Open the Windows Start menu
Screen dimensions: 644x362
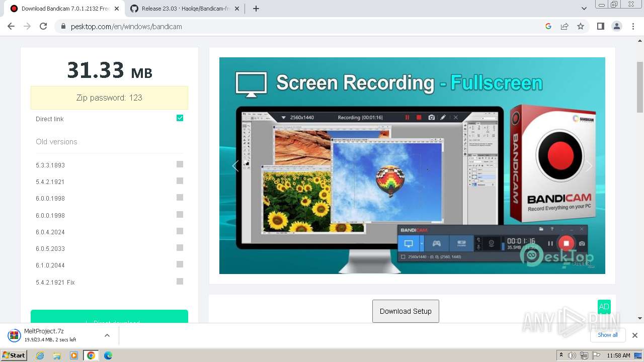(14, 355)
